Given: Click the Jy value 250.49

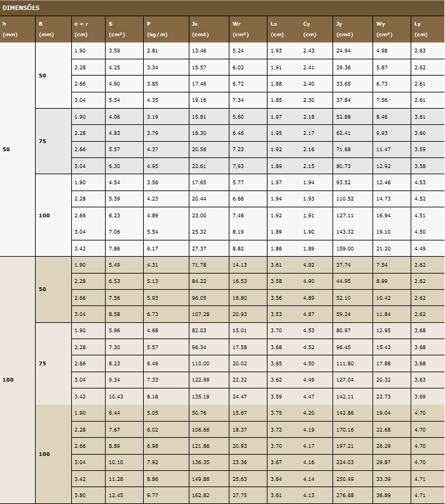Looking at the screenshot, I should (345, 479).
